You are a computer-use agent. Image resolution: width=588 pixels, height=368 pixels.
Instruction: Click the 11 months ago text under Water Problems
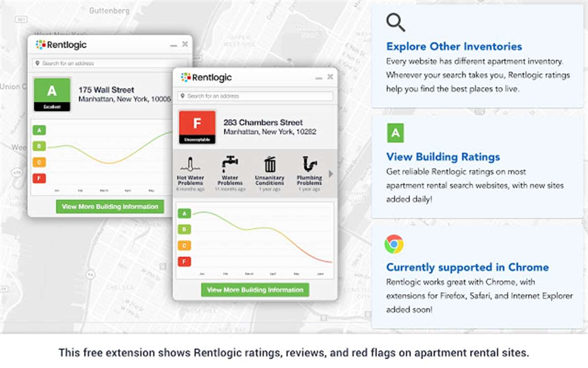pyautogui.click(x=230, y=189)
